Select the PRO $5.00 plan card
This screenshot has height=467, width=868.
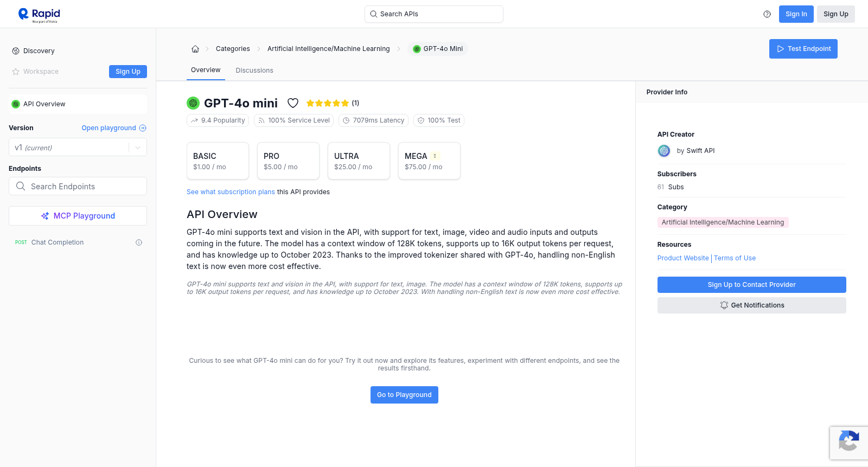coord(288,161)
